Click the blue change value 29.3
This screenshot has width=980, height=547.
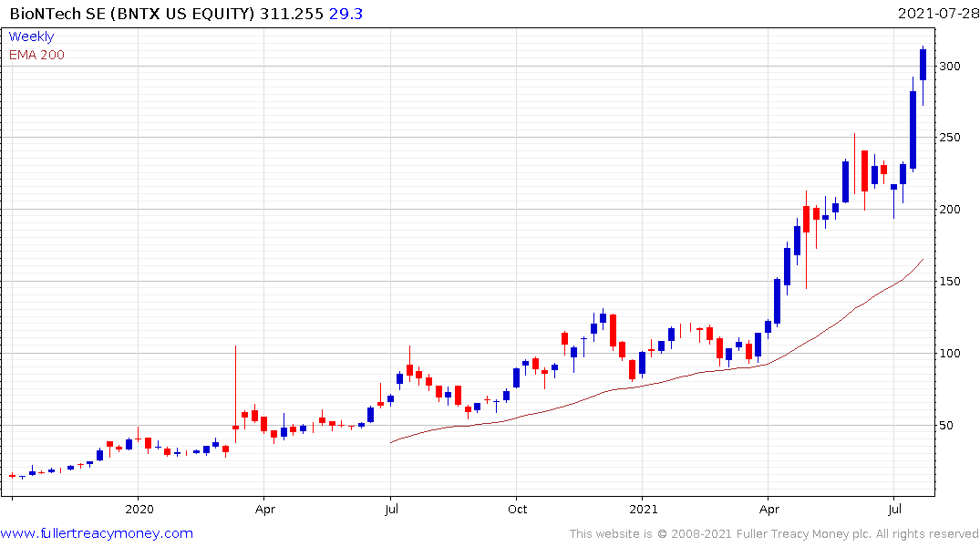(x=346, y=14)
